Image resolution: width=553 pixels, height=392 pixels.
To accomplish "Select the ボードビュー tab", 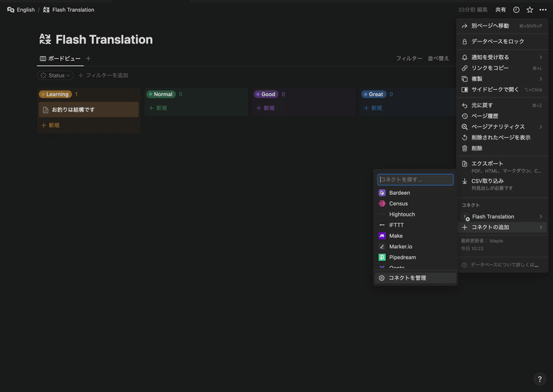I will coord(60,59).
